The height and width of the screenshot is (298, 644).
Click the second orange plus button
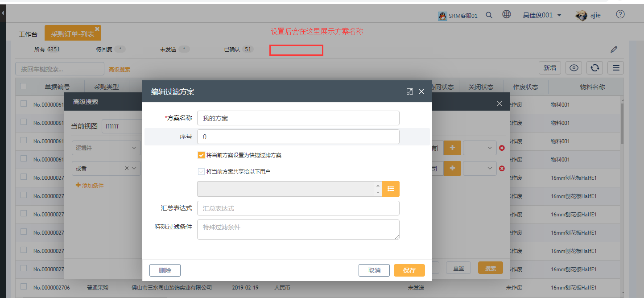coord(452,168)
